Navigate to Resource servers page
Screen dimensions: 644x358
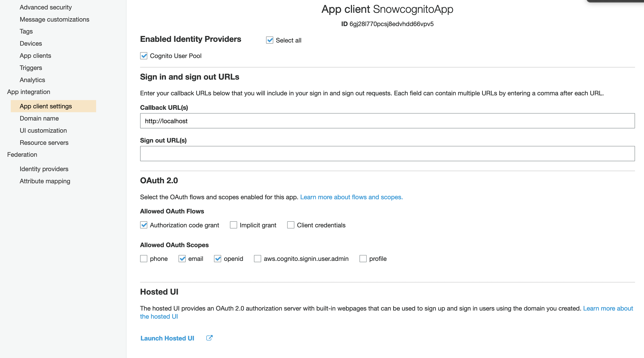pos(44,143)
